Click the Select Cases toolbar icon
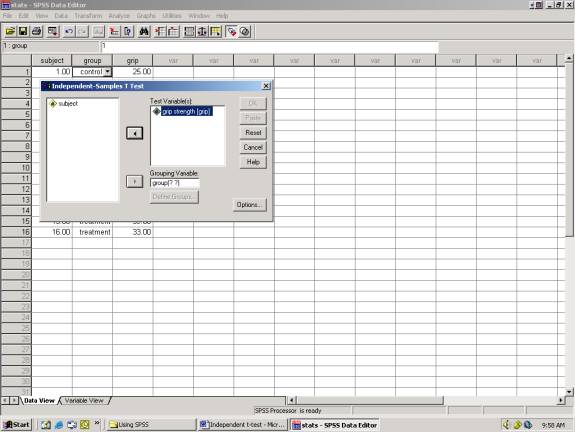This screenshot has width=575, height=432. pyautogui.click(x=216, y=32)
